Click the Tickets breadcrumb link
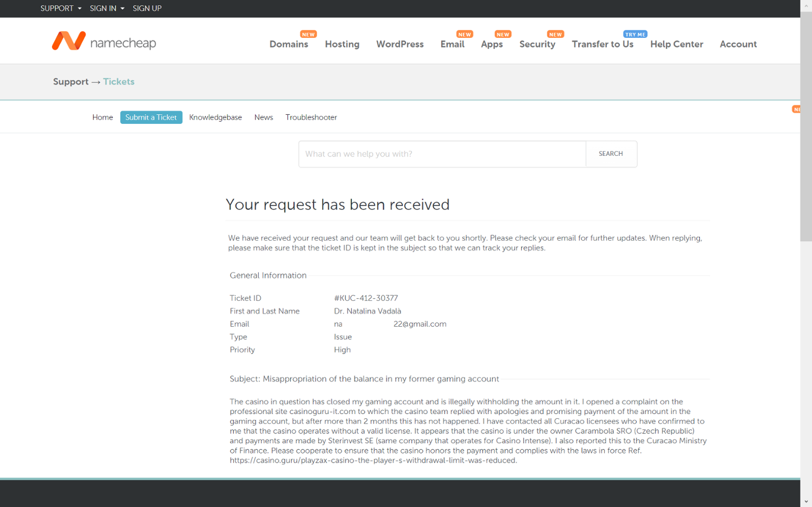 pyautogui.click(x=119, y=82)
